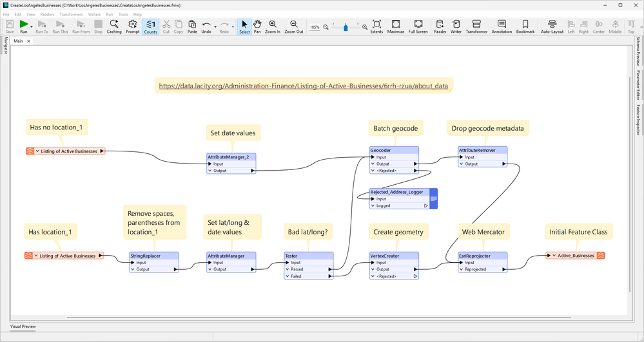Click the Run workspace button
The width and height of the screenshot is (644, 342).
point(24,24)
